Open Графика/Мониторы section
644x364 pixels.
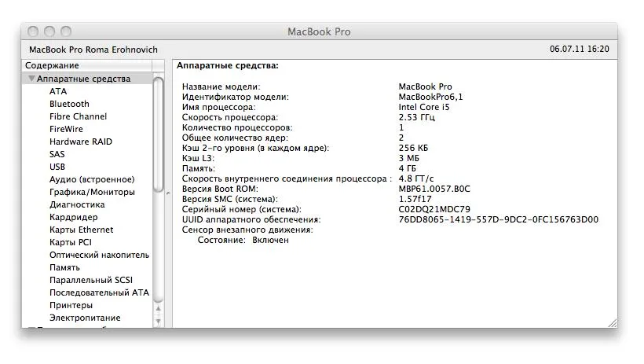coord(92,192)
